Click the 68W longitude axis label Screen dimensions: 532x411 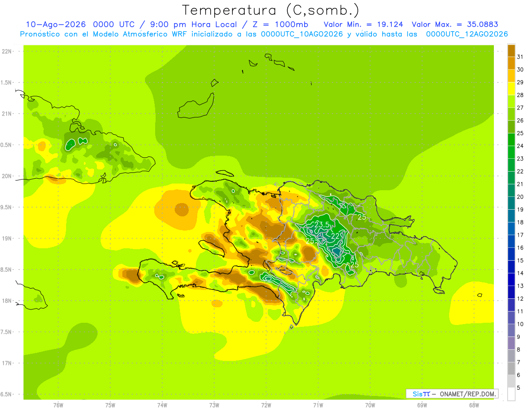point(473,405)
